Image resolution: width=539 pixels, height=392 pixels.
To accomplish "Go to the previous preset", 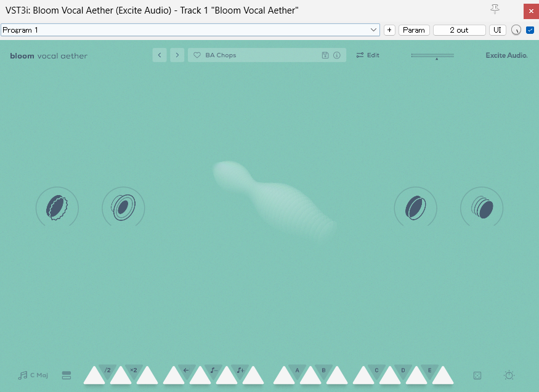I will pyautogui.click(x=160, y=55).
